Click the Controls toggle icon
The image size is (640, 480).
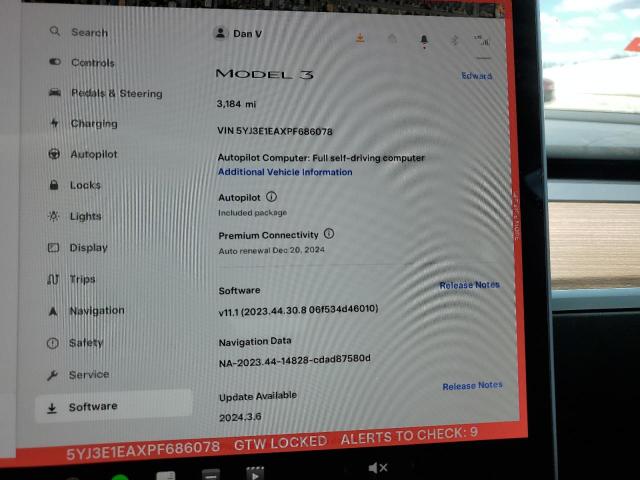[55, 62]
